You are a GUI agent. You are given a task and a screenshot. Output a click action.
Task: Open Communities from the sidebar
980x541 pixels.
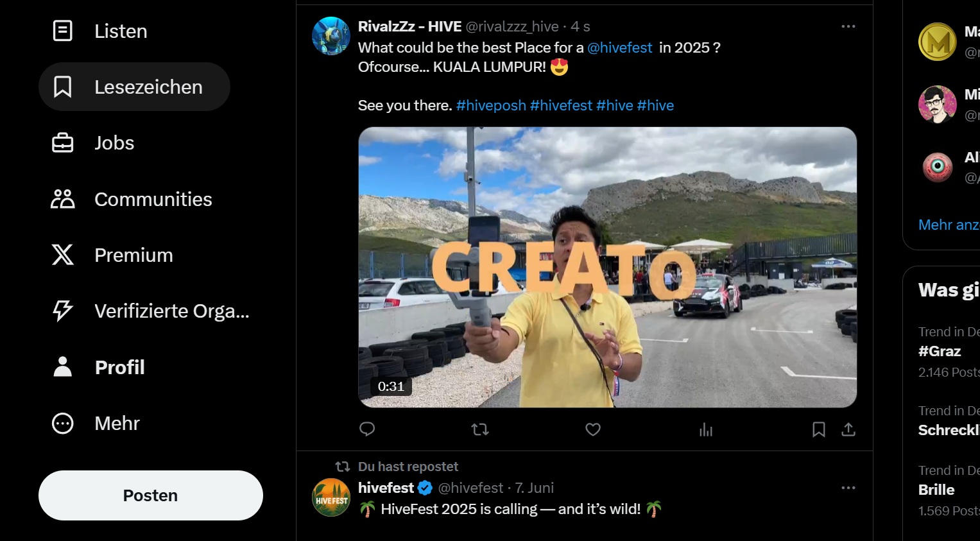[132, 199]
